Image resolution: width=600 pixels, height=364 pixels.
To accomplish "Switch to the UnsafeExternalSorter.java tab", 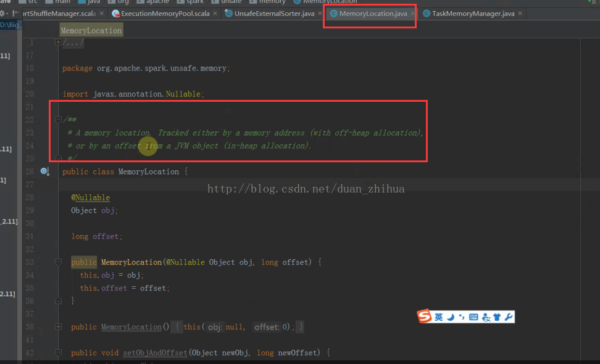I will click(x=274, y=14).
